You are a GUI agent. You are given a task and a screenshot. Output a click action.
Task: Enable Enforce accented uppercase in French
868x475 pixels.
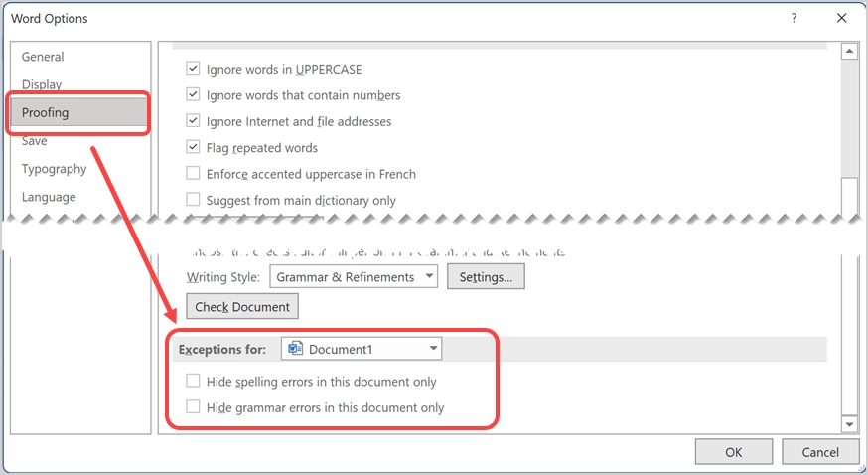click(x=193, y=173)
